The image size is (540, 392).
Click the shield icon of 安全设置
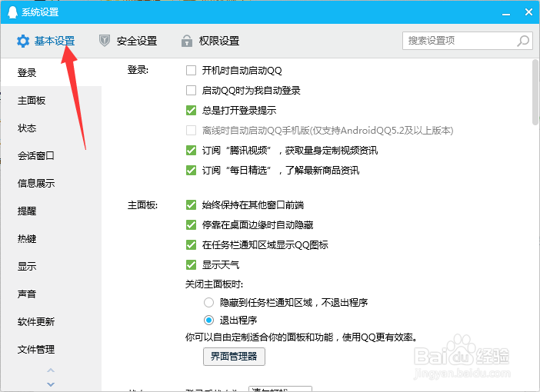(x=105, y=41)
